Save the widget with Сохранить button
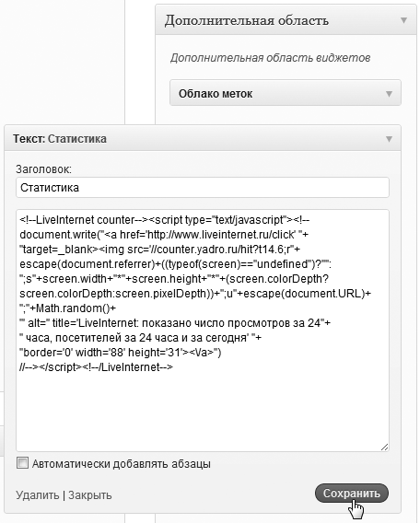 point(352,493)
